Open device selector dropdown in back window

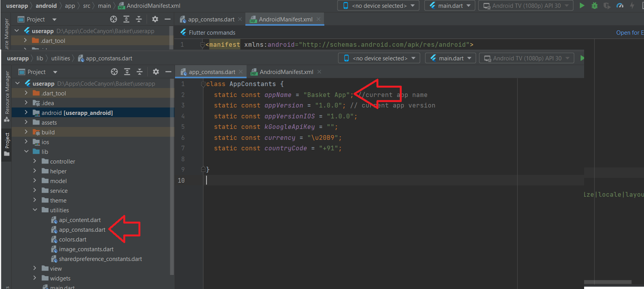[x=378, y=5]
